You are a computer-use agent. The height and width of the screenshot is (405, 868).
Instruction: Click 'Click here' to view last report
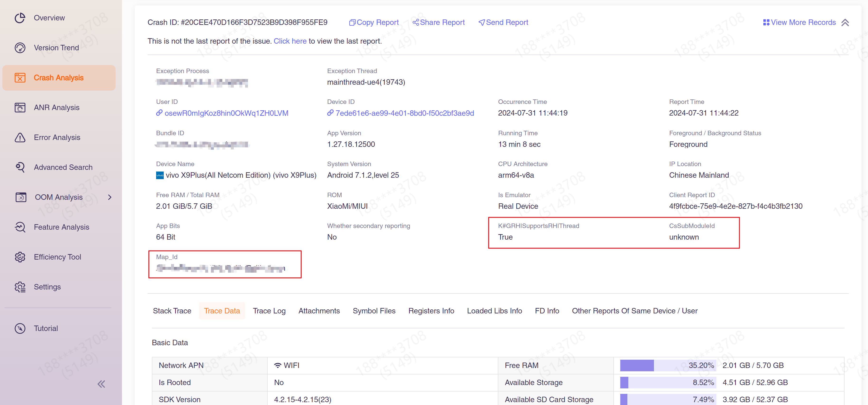tap(290, 41)
